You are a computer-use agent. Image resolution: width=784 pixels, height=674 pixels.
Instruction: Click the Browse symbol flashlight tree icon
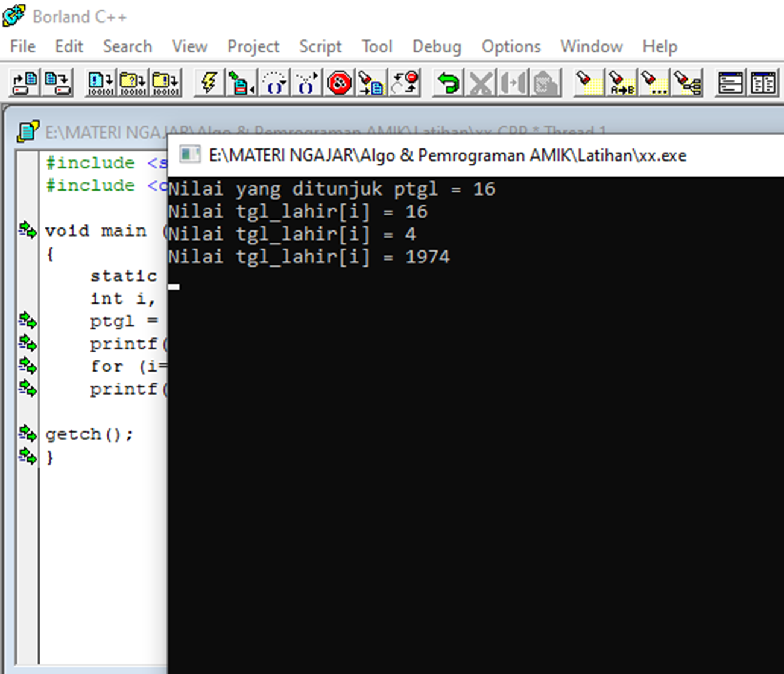coord(687,83)
